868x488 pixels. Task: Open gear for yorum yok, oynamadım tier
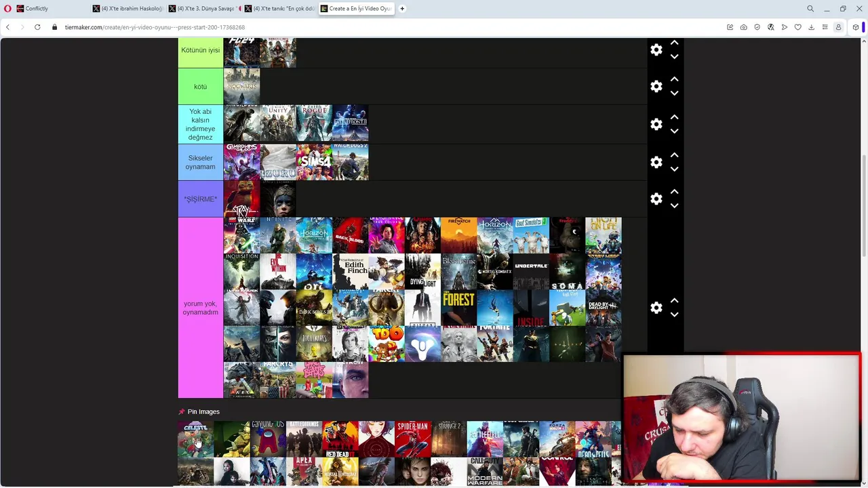point(656,308)
